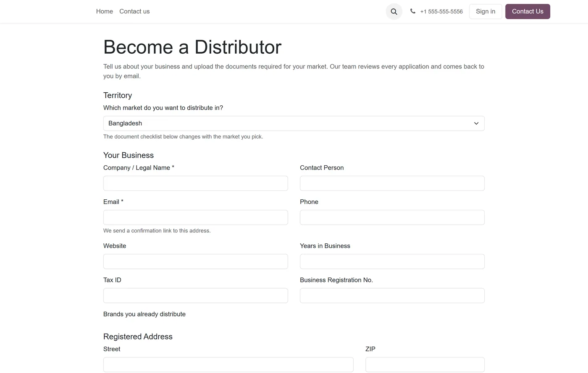The image size is (588, 373).
Task: Click the Your Business section heading
Action: click(129, 155)
